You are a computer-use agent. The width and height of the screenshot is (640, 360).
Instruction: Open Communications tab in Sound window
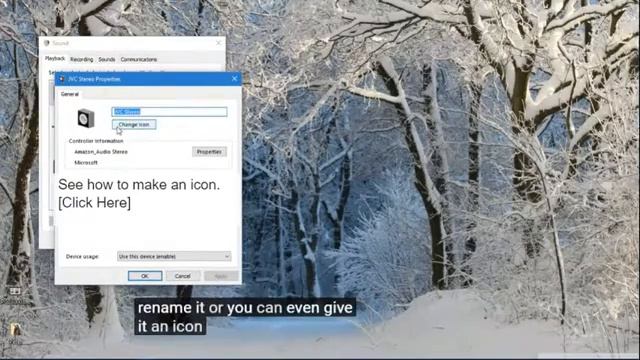click(139, 59)
